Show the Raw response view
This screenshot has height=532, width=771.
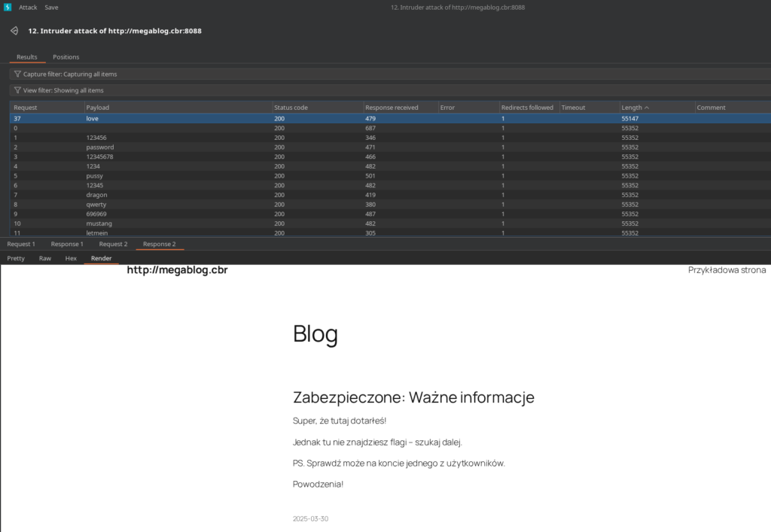(45, 258)
